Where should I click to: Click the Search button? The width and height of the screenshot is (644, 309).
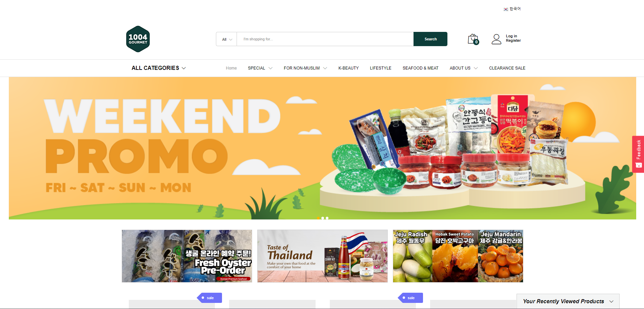[430, 39]
